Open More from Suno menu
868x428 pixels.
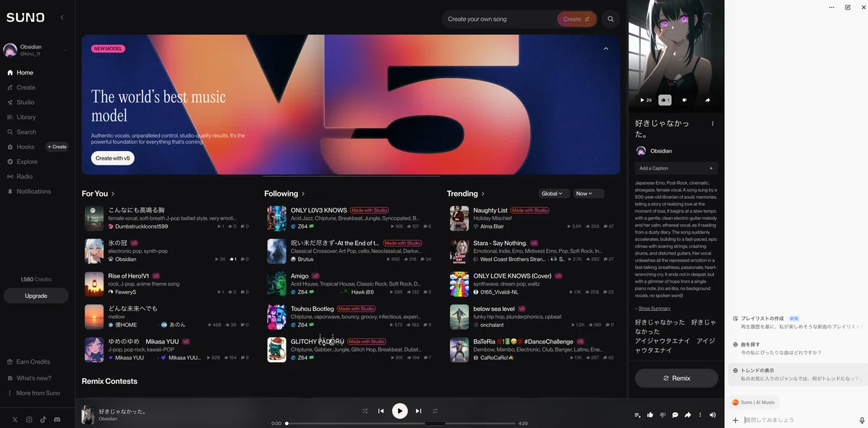33,393
